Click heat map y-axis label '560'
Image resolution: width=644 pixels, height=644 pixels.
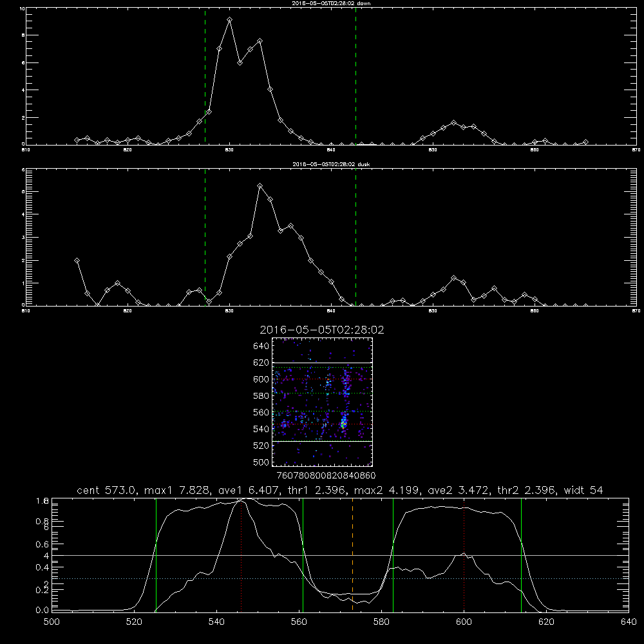click(x=261, y=412)
